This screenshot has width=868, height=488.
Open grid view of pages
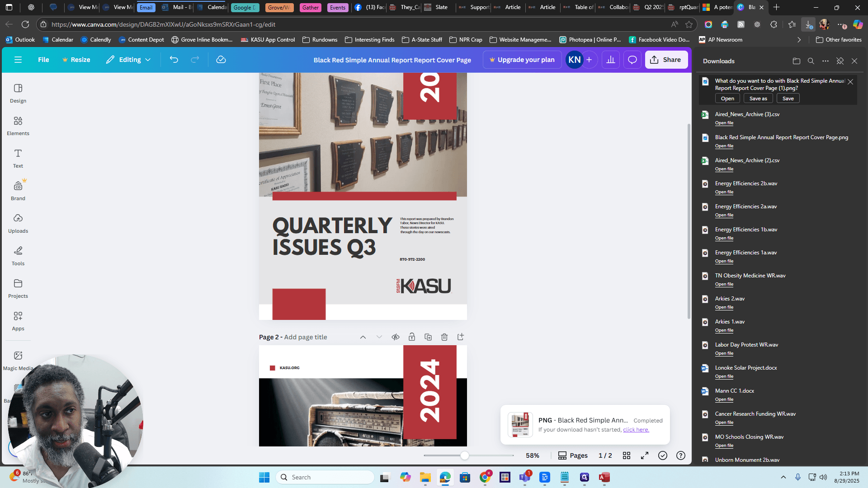click(627, 455)
